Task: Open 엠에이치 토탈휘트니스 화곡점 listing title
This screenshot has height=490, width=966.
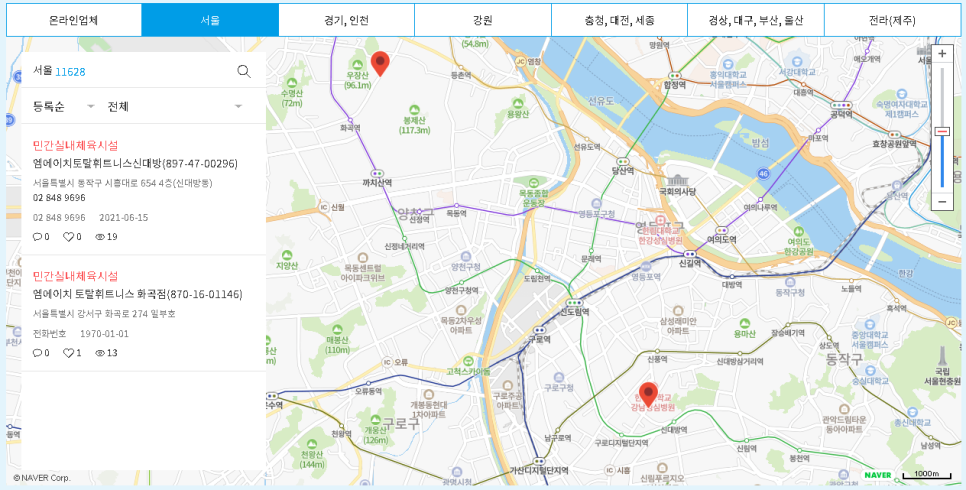Action: coord(137,294)
